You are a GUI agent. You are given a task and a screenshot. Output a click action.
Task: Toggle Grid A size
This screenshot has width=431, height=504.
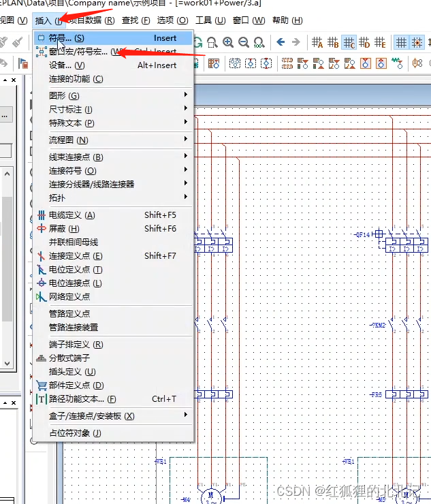pyautogui.click(x=317, y=42)
